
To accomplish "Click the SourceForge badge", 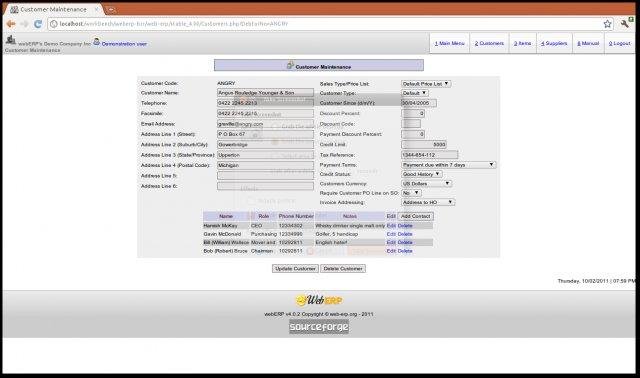I will pyautogui.click(x=319, y=327).
